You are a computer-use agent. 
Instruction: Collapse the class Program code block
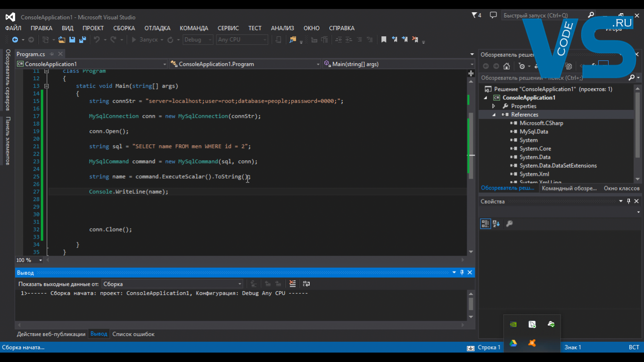(x=46, y=71)
